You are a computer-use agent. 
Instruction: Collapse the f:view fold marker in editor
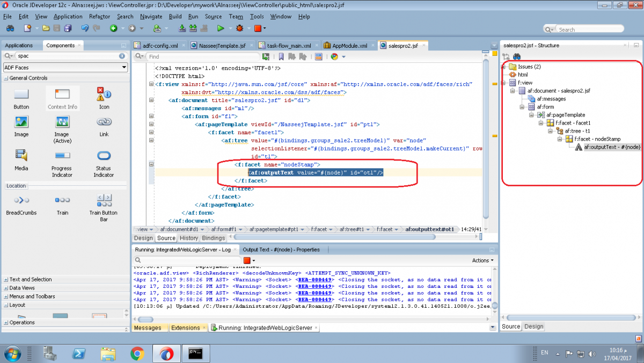151,84
